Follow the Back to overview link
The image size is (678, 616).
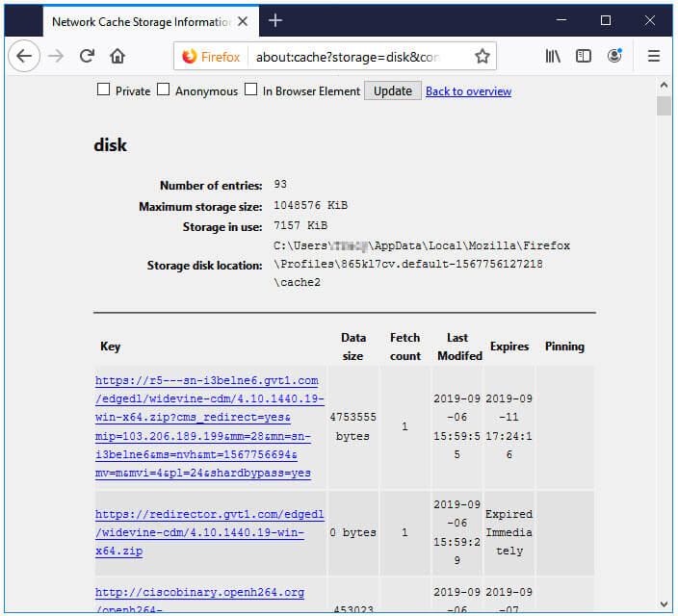click(x=468, y=91)
